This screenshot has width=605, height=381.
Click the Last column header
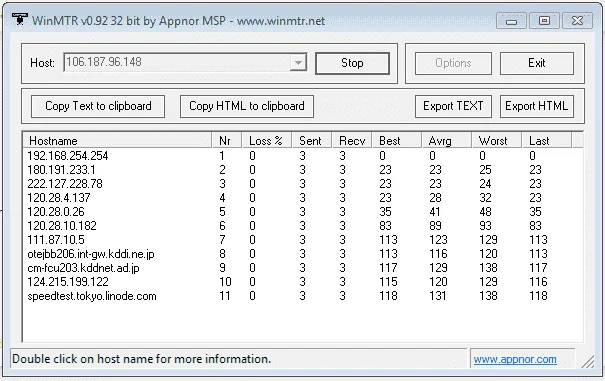click(547, 141)
